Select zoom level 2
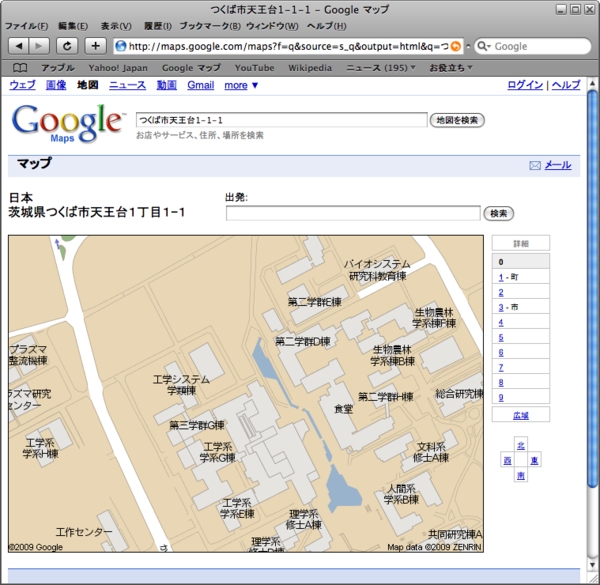 pyautogui.click(x=501, y=293)
